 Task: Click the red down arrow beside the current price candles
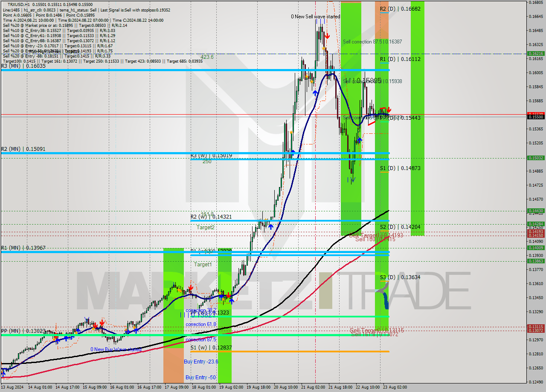point(389,109)
